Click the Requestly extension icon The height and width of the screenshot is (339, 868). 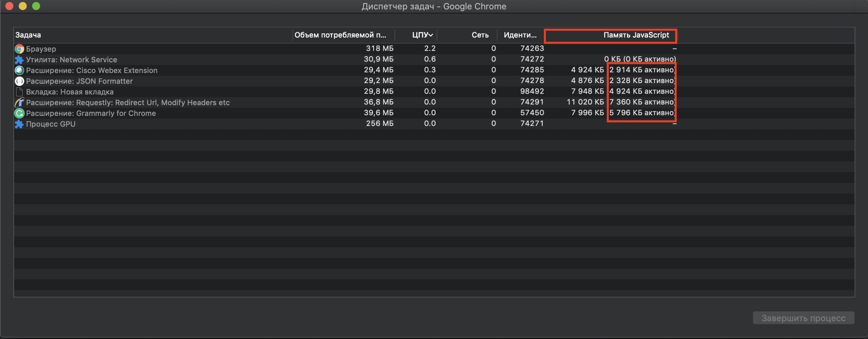[19, 103]
